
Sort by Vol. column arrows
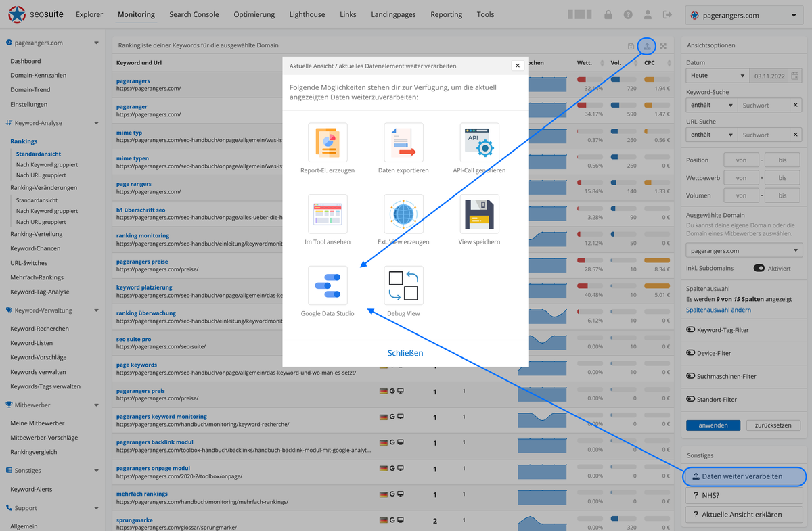[635, 63]
